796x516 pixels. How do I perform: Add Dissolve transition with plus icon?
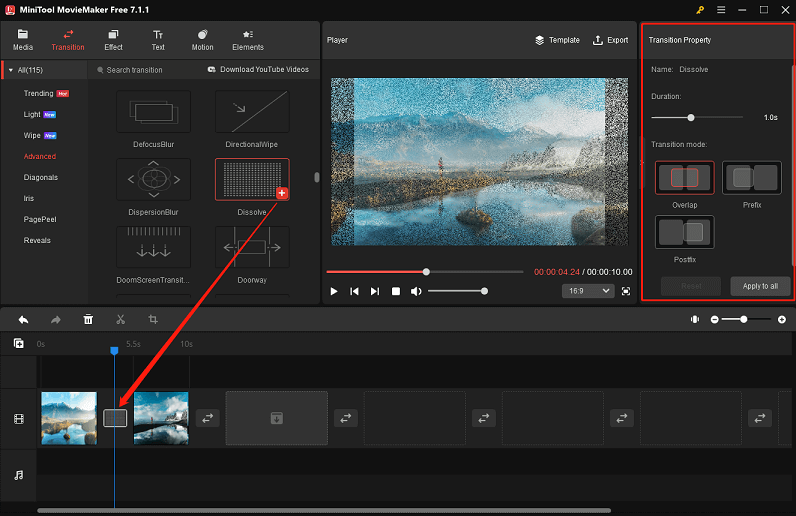tap(282, 193)
